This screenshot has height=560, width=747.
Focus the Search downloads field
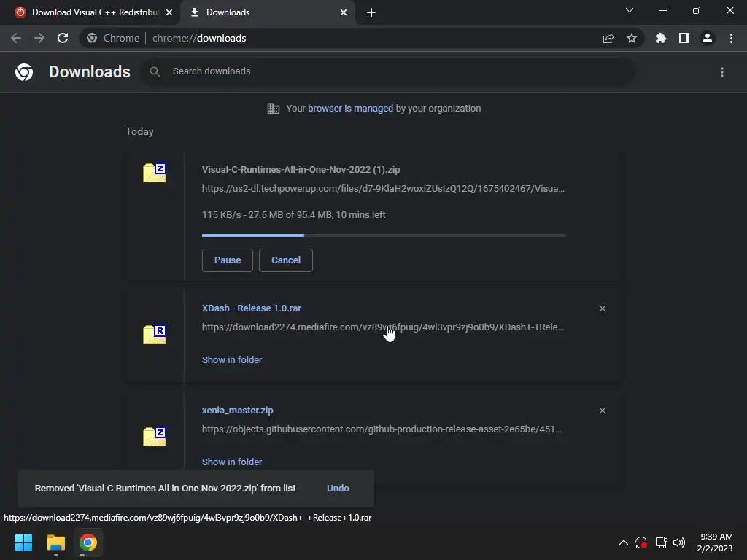point(388,72)
